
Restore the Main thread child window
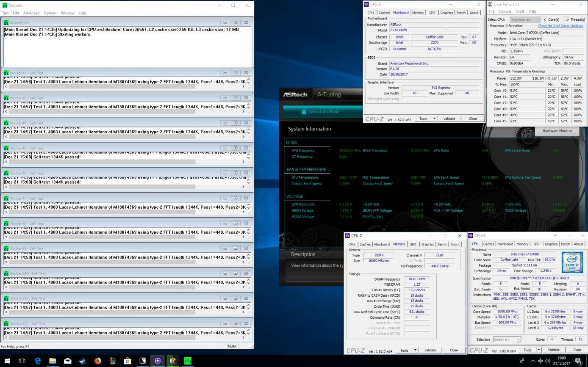click(x=236, y=22)
